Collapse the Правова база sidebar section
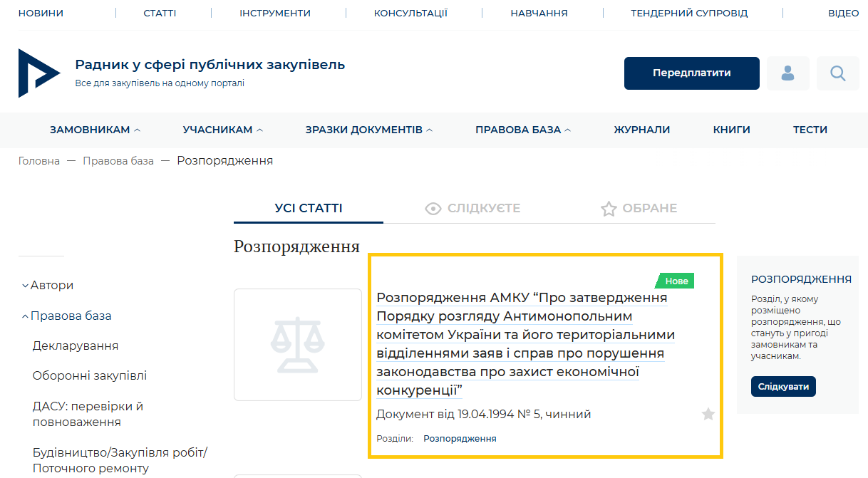 pyautogui.click(x=66, y=316)
